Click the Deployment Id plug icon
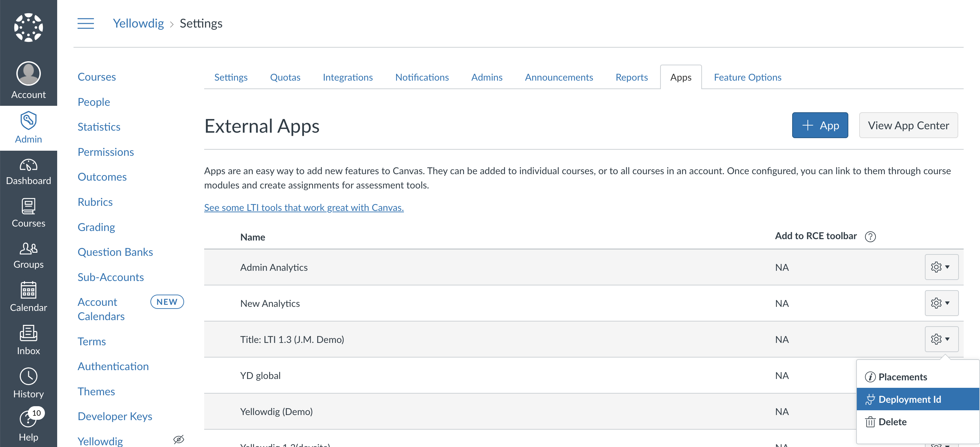 pos(870,399)
